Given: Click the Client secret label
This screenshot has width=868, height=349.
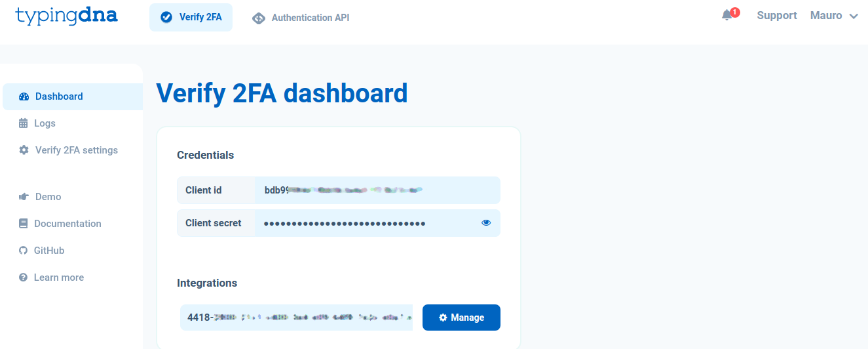Looking at the screenshot, I should coord(214,223).
